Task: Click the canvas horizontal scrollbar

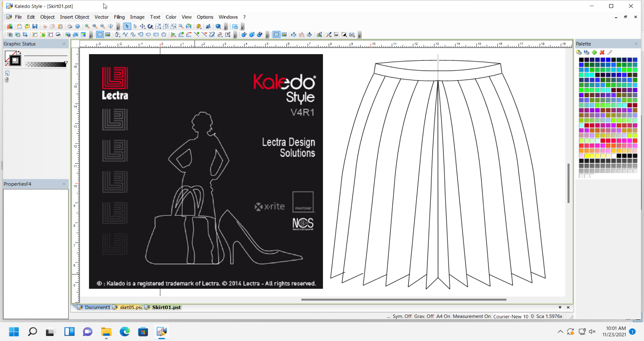Action: coord(404,300)
